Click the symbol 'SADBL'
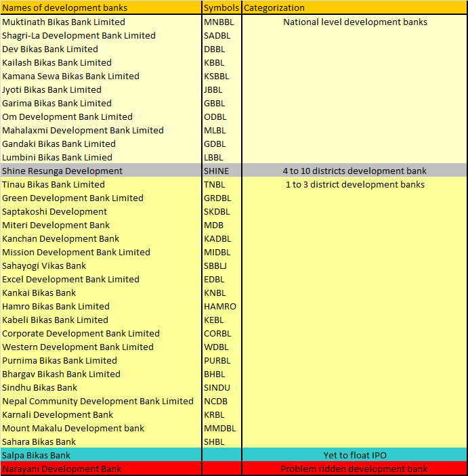The height and width of the screenshot is (476, 468). coord(221,35)
